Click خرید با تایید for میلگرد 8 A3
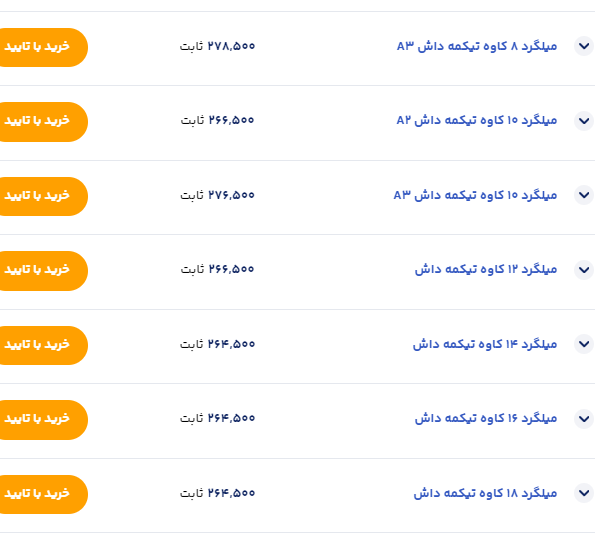This screenshot has width=606, height=537. click(40, 47)
